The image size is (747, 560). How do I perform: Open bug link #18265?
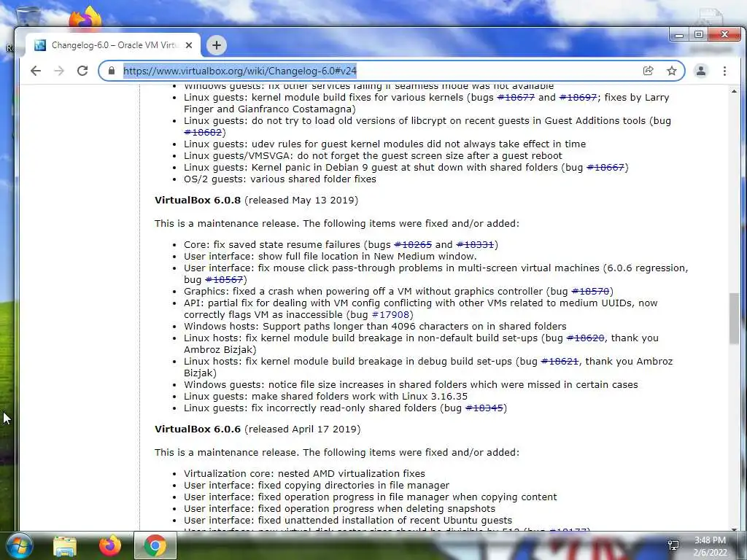(x=413, y=245)
